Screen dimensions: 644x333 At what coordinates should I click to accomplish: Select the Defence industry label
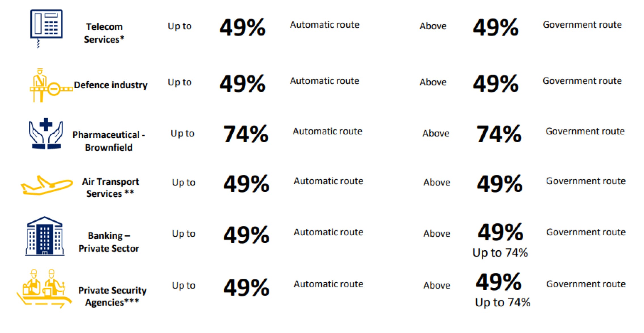coord(111,85)
